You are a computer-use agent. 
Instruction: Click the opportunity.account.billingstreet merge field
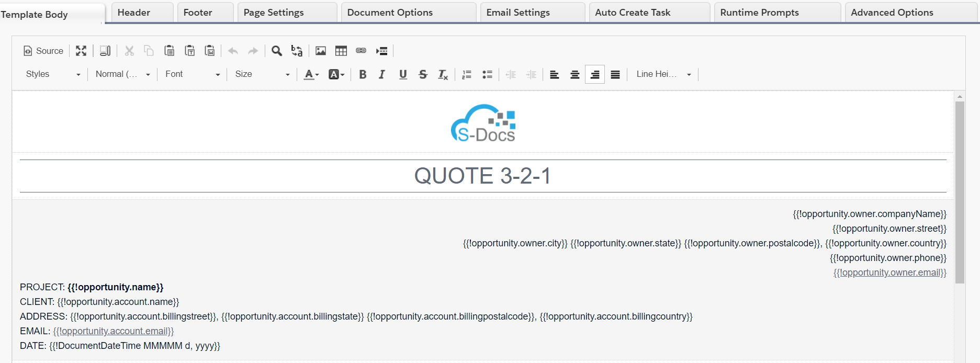pos(143,316)
